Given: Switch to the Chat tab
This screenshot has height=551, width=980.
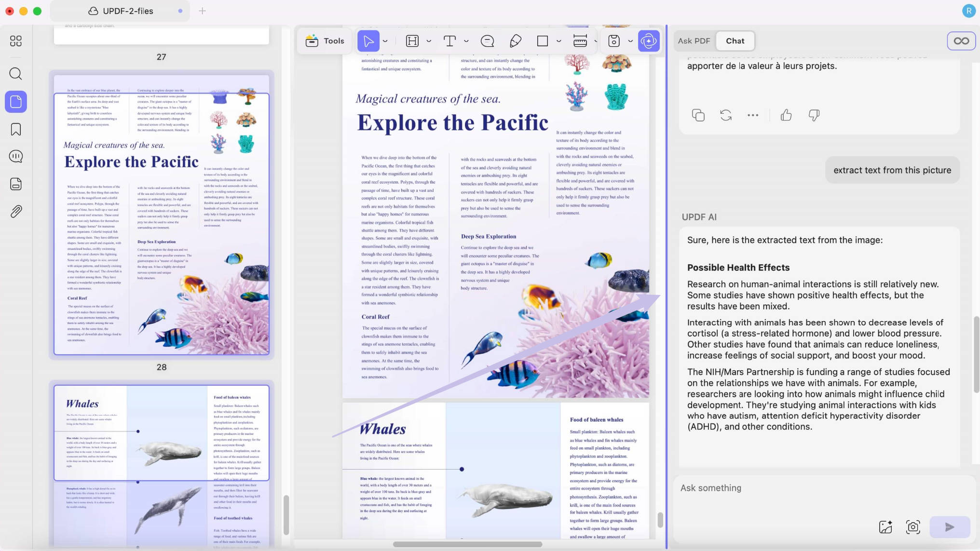Looking at the screenshot, I should tap(735, 41).
